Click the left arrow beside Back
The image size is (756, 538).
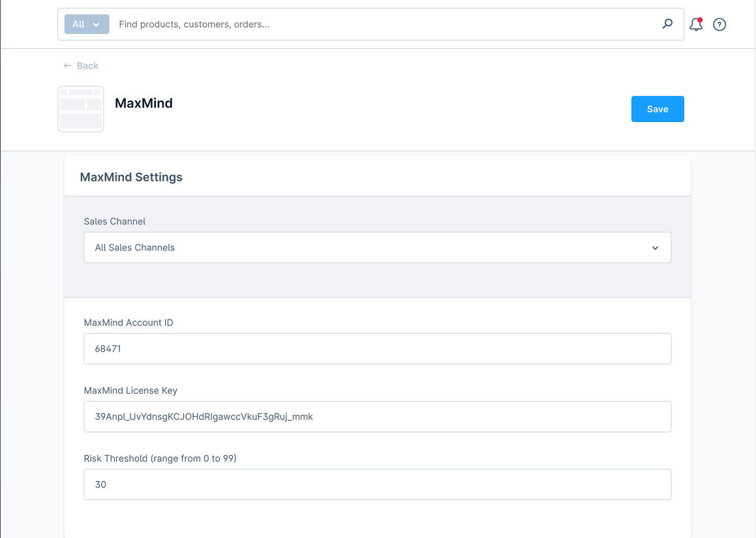click(x=67, y=66)
